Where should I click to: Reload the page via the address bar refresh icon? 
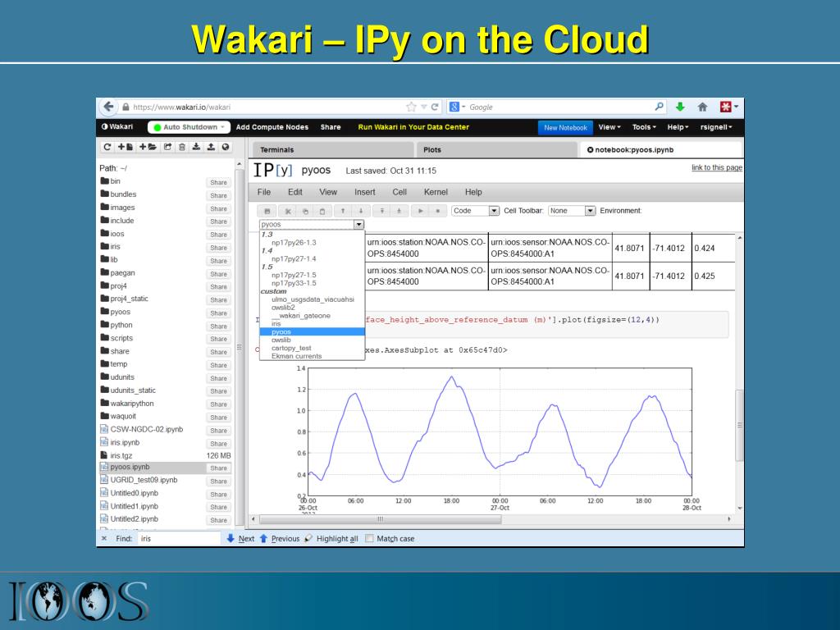[x=435, y=107]
